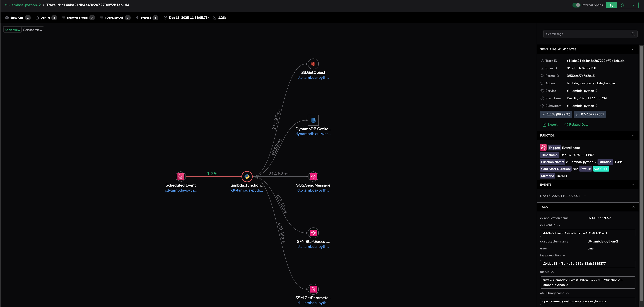
Task: Select the SFN.StartExecution node icon
Action: click(x=313, y=233)
